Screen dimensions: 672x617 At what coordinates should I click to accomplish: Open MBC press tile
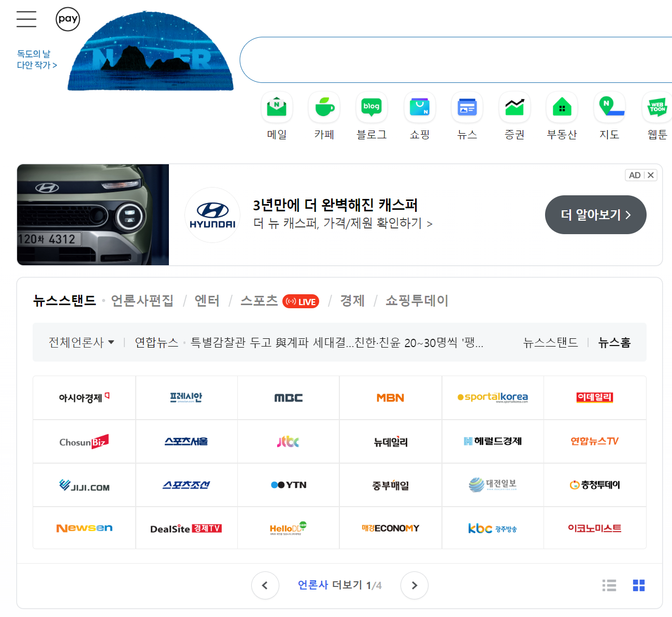click(x=289, y=398)
